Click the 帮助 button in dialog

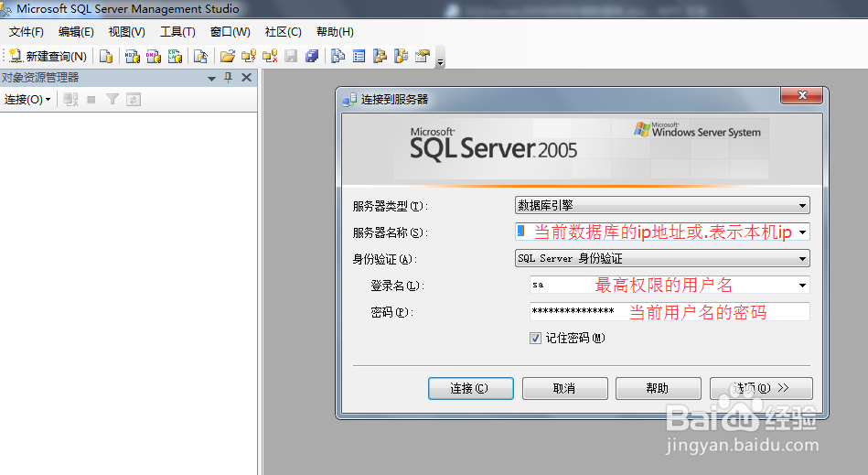(x=659, y=388)
